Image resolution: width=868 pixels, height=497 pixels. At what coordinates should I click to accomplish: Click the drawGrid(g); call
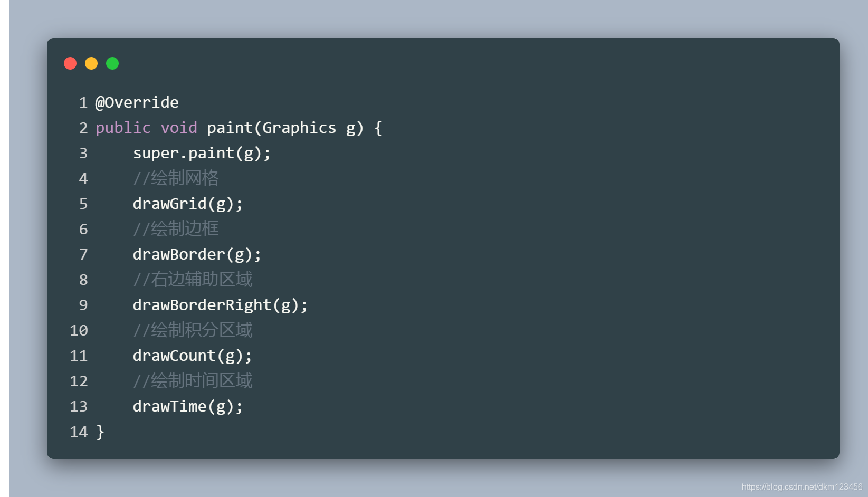click(188, 204)
